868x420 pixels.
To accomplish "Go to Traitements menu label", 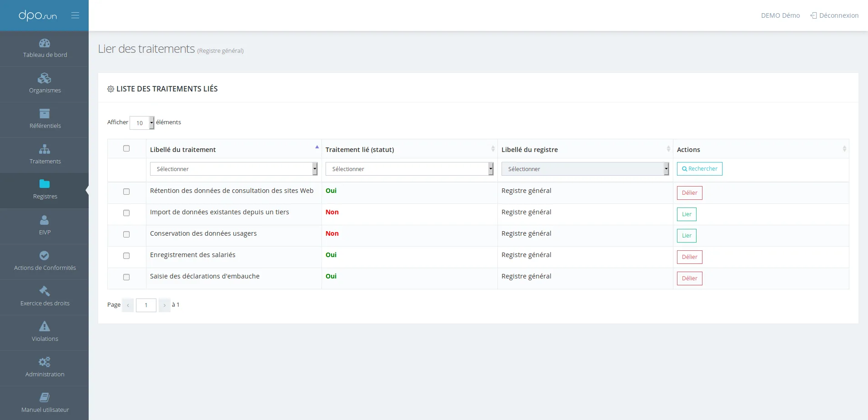I will (45, 161).
